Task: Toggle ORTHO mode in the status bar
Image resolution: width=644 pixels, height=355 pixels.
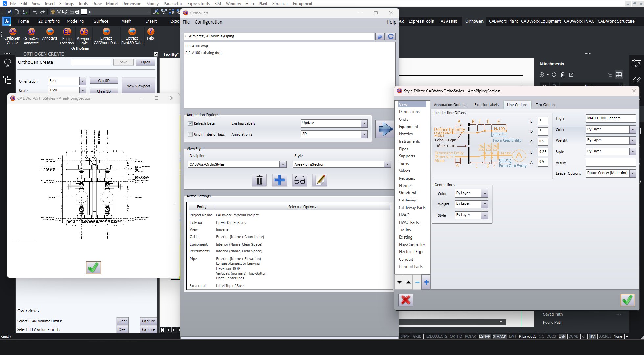Action: point(456,336)
